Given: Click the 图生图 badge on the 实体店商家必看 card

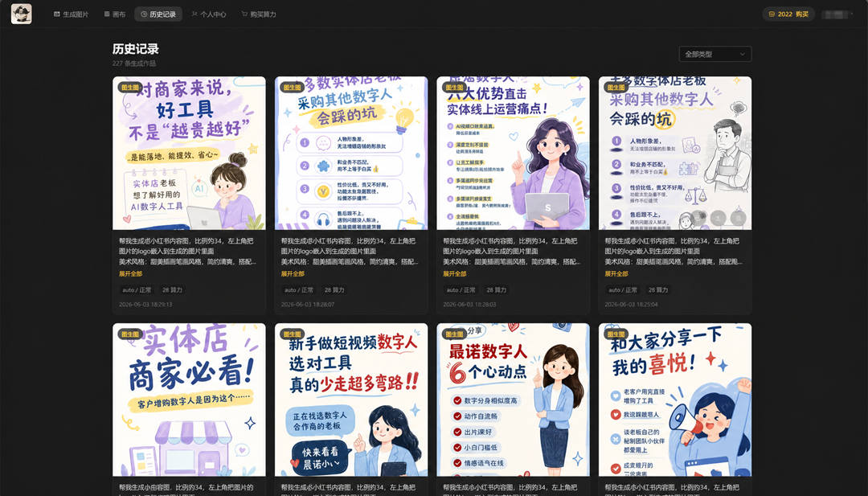Looking at the screenshot, I should [130, 334].
